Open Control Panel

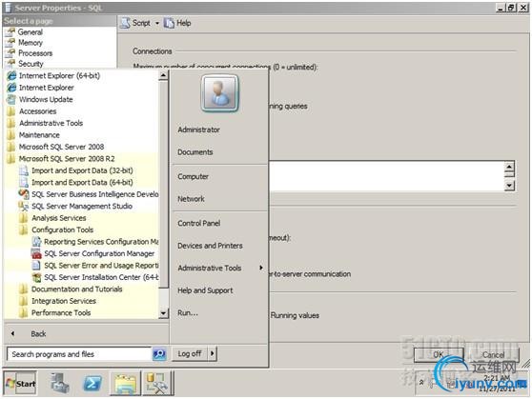pos(199,224)
